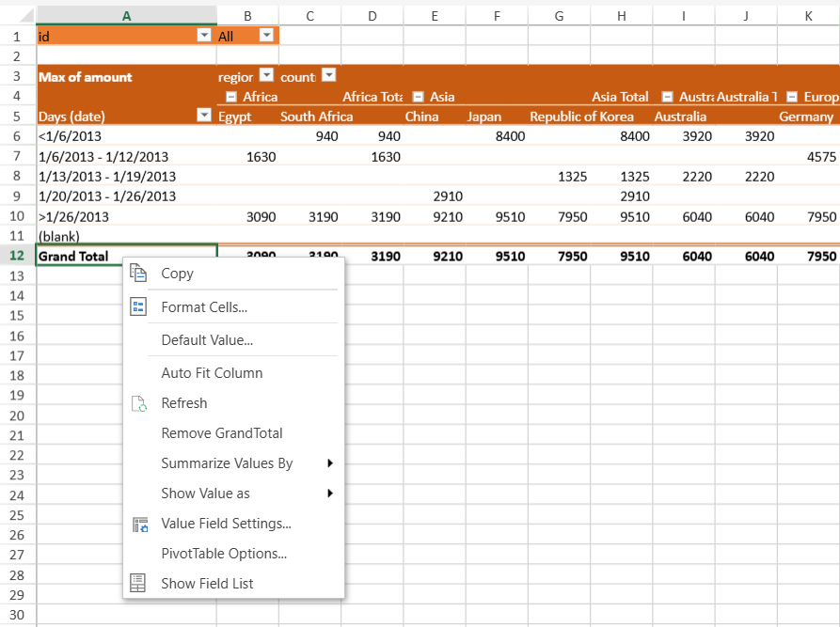Collapse the Asia group minus button
840x627 pixels.
tap(419, 97)
